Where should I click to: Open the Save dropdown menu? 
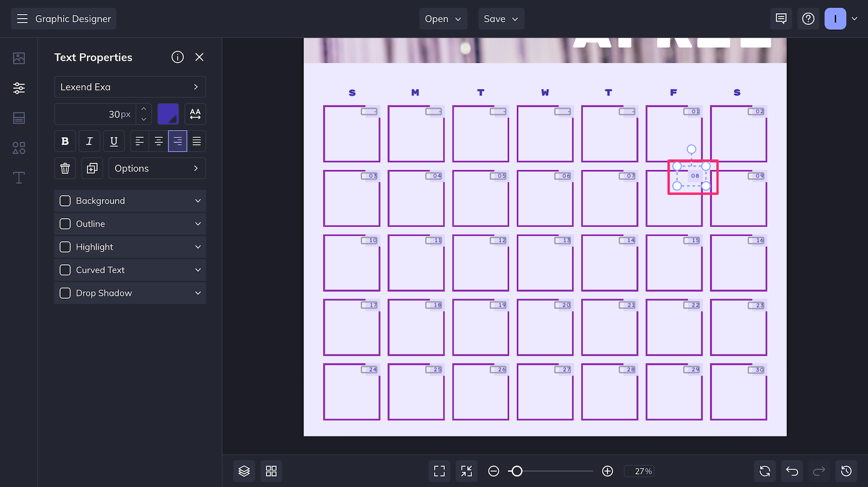click(x=501, y=19)
